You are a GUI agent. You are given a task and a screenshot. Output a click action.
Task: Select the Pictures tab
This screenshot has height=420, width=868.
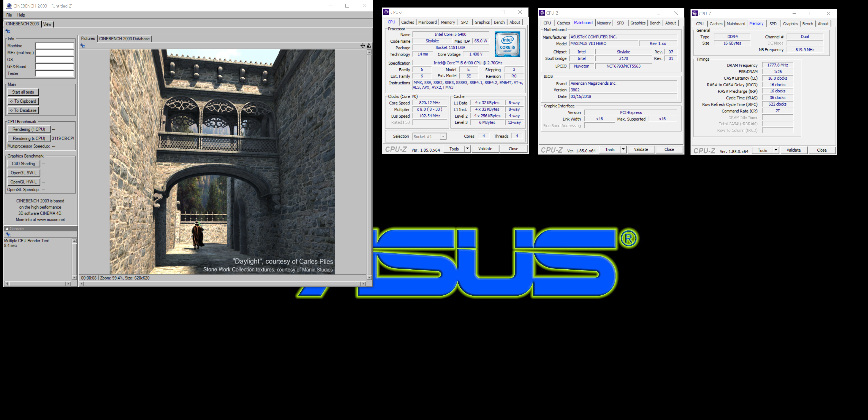[x=88, y=38]
